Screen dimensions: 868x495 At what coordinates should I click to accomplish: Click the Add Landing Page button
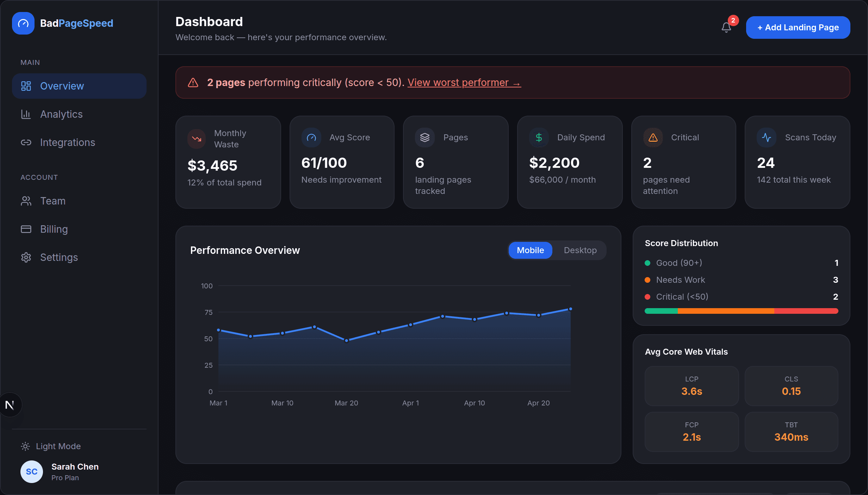(798, 28)
